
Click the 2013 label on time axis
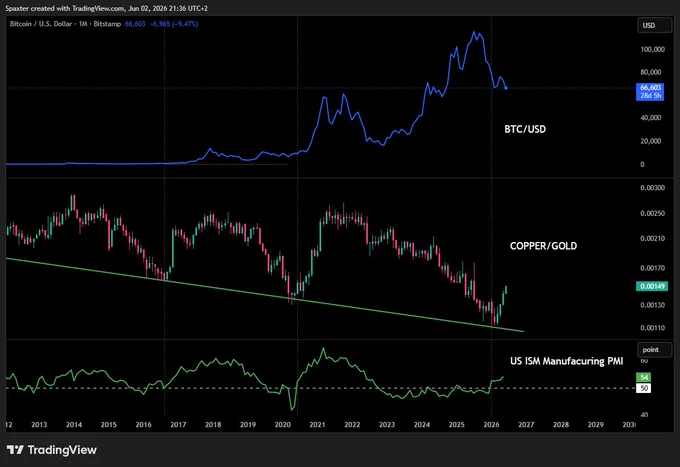point(39,425)
